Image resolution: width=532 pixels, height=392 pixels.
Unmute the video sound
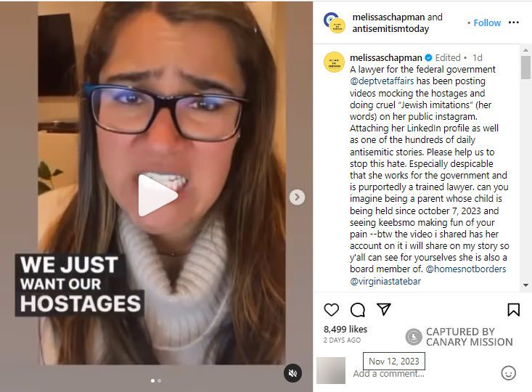292,373
